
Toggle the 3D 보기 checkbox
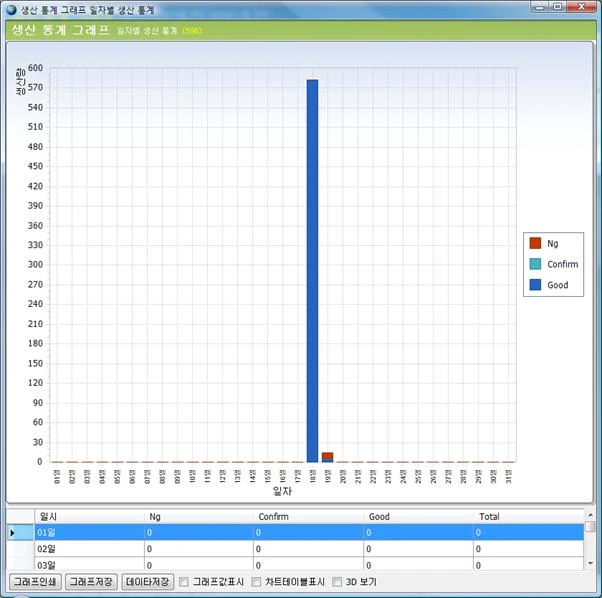337,582
